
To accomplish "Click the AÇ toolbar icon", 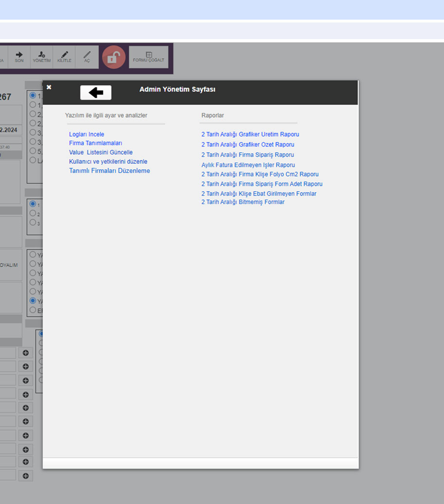I will [87, 57].
